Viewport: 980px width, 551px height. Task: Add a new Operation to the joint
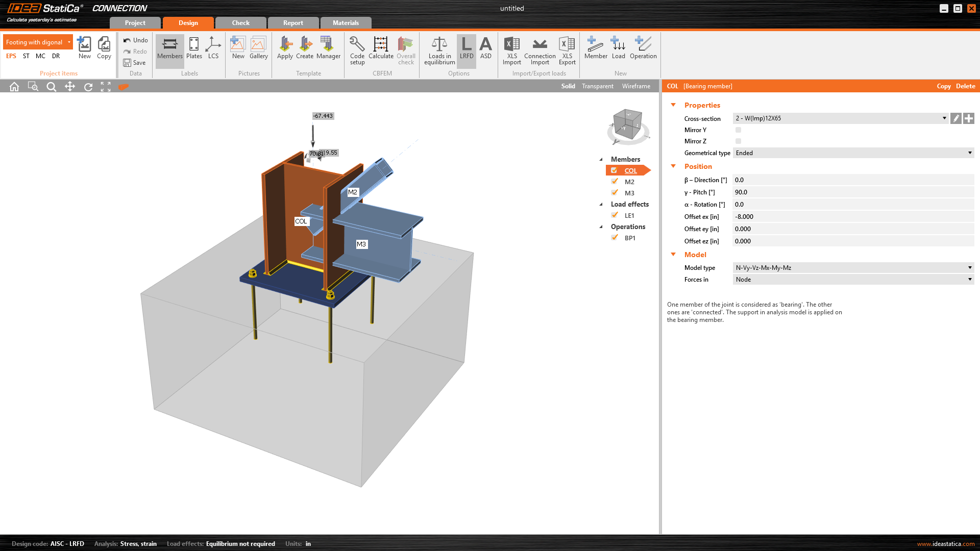click(x=643, y=49)
